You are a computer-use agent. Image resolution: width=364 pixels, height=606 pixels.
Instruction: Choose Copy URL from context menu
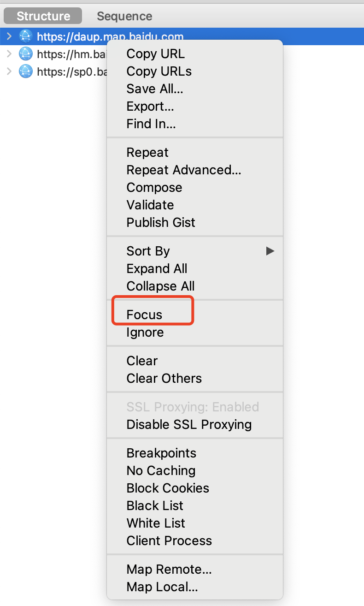point(155,54)
